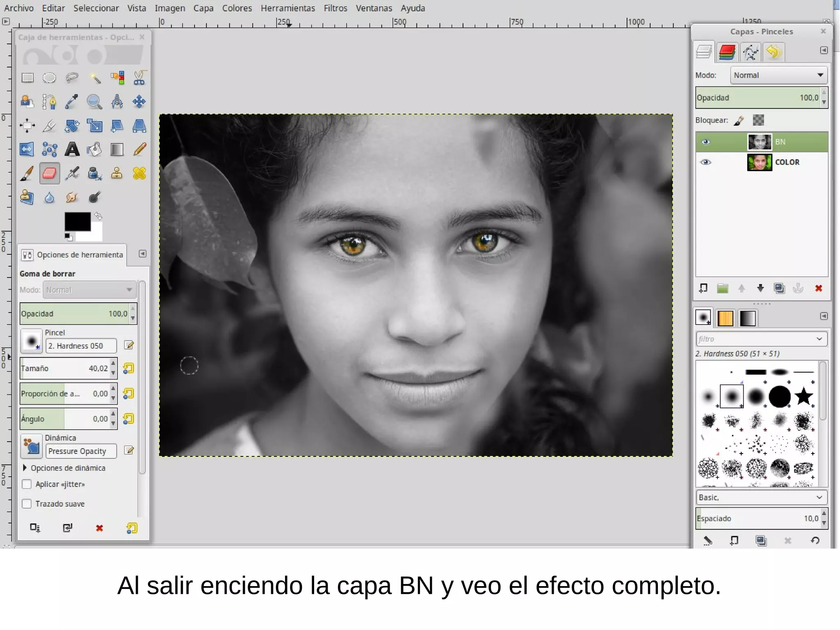Select the Bucket Fill tool
The width and height of the screenshot is (840, 630).
95,149
